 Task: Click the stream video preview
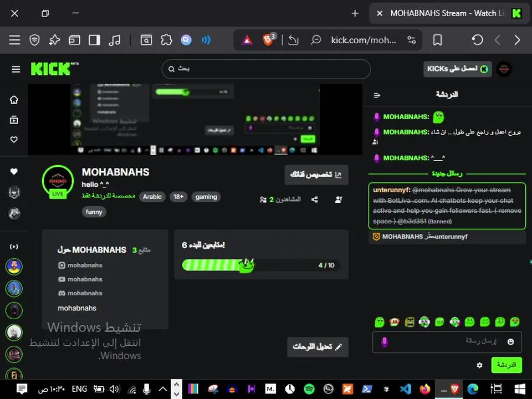[195, 119]
